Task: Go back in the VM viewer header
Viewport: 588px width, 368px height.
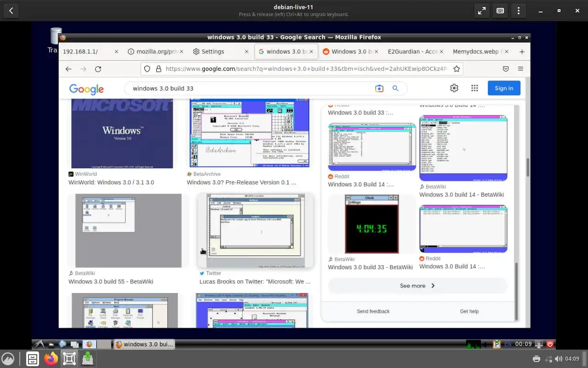Action: (11, 11)
